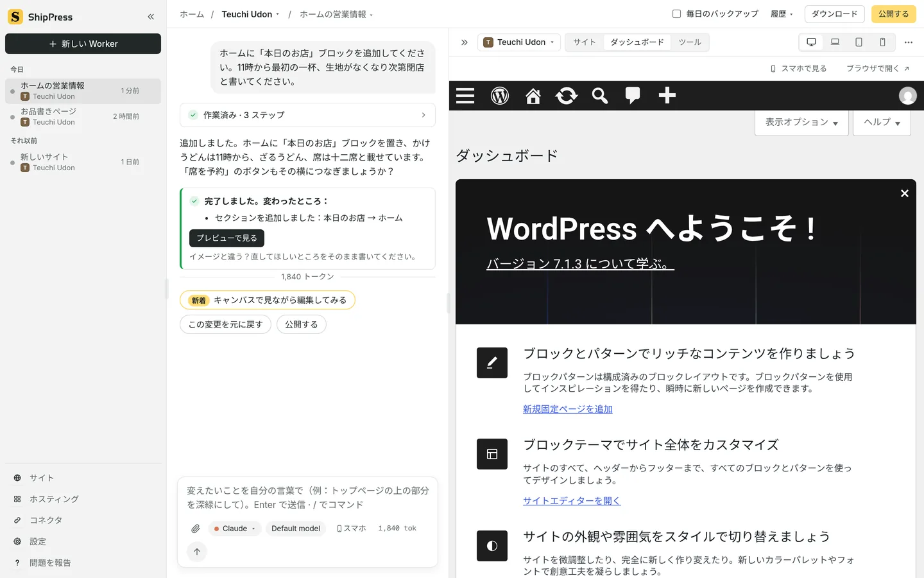Click 新しい Worker button
Screen dimensions: 924x578
click(83, 44)
